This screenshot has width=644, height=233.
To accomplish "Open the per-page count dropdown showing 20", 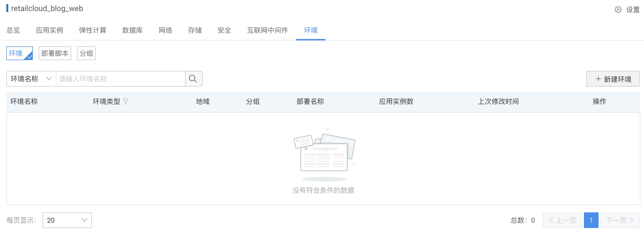I will [x=67, y=220].
